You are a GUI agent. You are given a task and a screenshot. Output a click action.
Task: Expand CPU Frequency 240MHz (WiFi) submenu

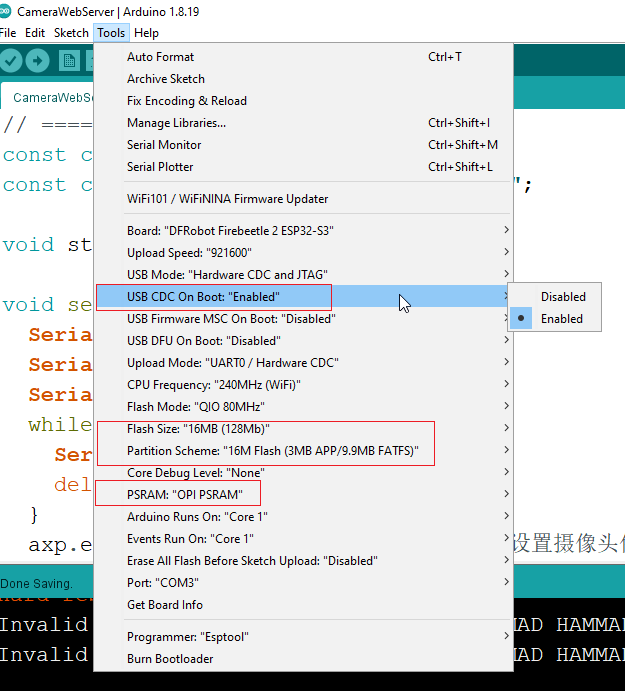303,385
